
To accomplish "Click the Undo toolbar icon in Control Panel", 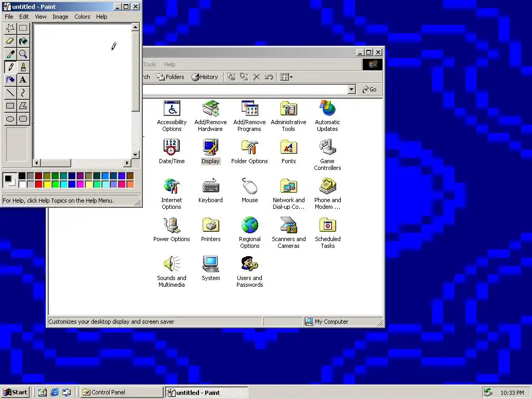I will 269,77.
